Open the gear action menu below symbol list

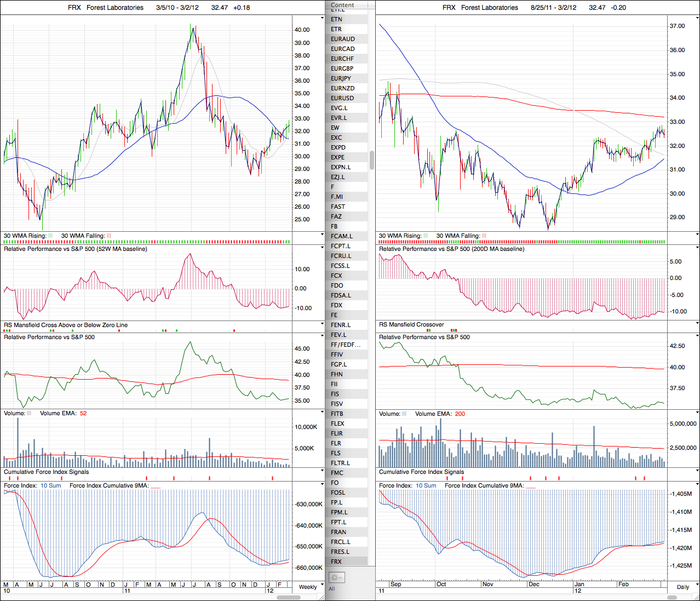coord(336,577)
